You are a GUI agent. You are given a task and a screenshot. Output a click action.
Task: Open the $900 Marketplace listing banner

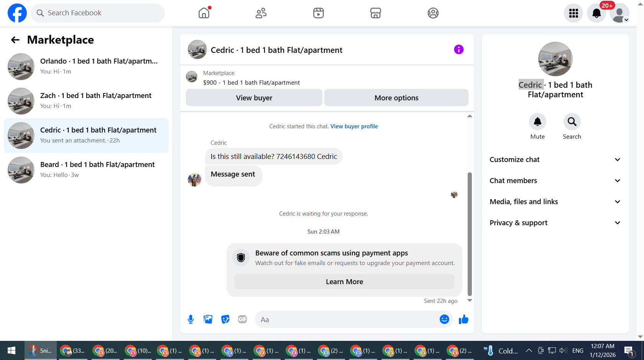327,78
